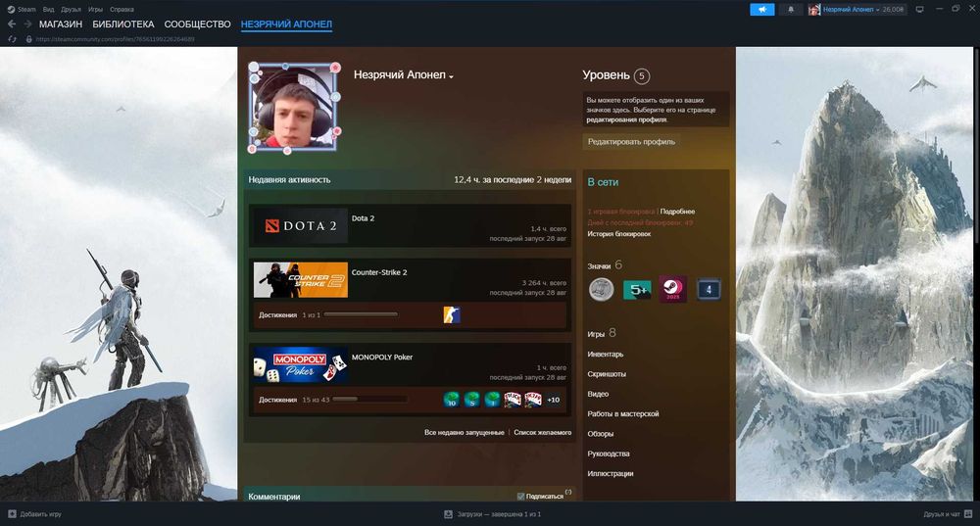Viewport: 980px width, 526px height.
Task: Open Скриншоты link
Action: (x=607, y=374)
